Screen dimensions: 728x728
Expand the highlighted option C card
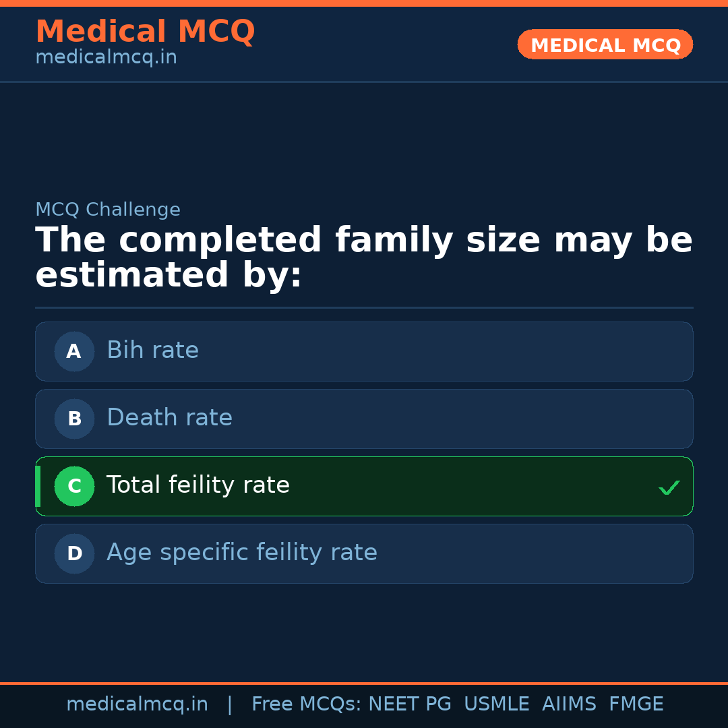[x=364, y=486]
